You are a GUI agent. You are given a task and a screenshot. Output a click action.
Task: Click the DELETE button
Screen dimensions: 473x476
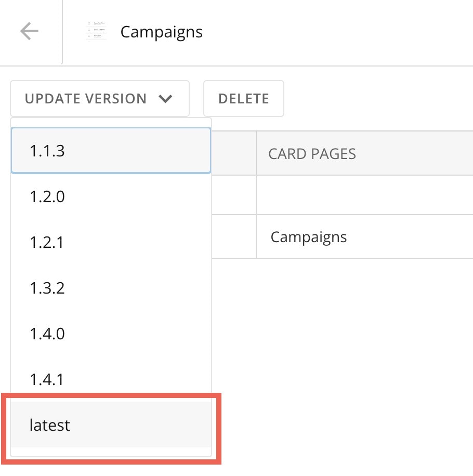(x=243, y=98)
